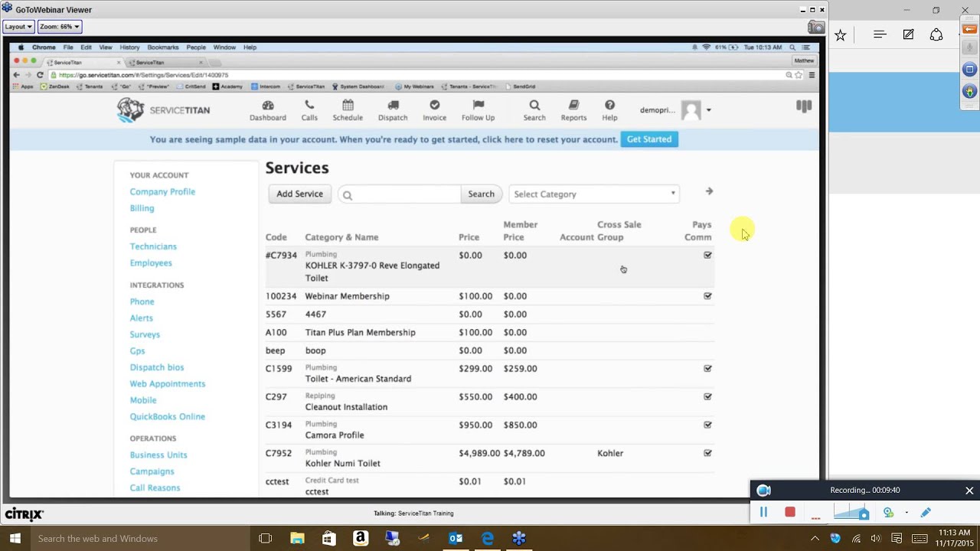Click the services search input field

point(400,194)
